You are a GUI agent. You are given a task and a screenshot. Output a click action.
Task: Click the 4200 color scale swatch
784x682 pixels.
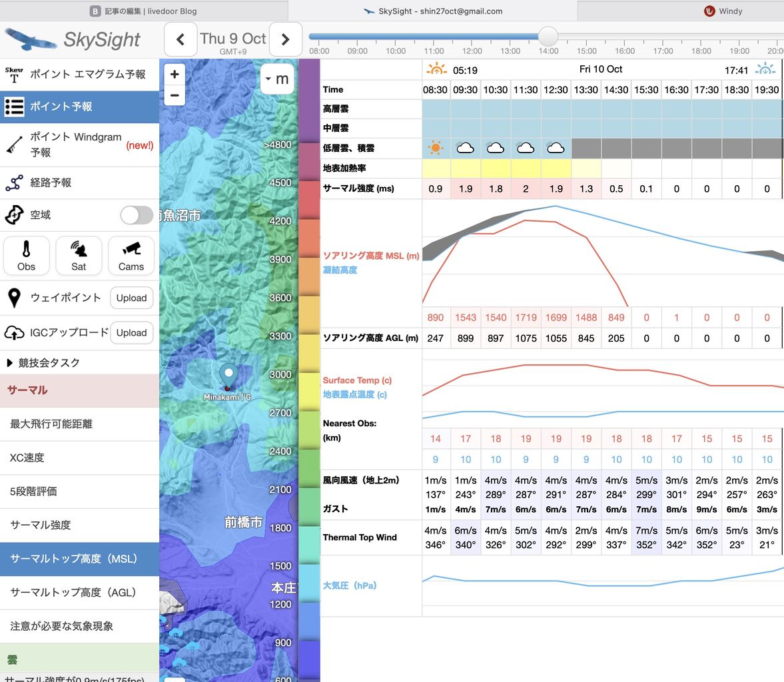(310, 238)
